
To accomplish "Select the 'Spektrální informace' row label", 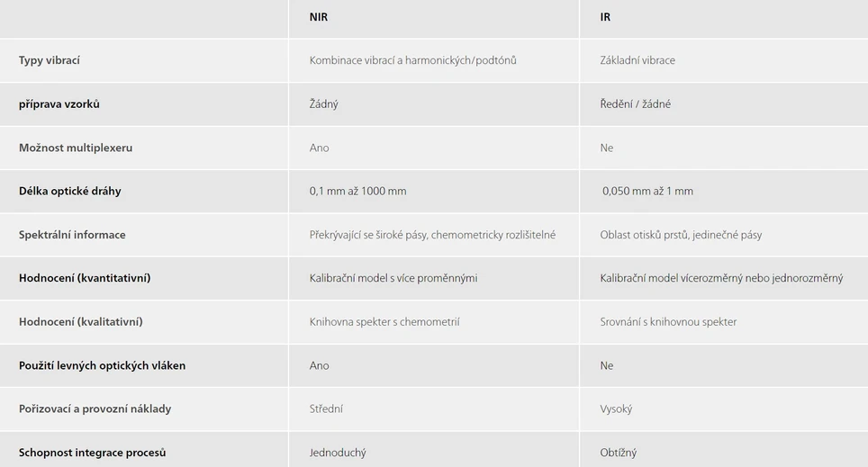I will 72,235.
